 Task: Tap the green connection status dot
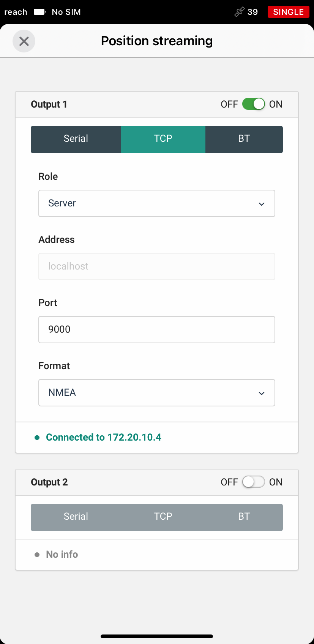(37, 438)
